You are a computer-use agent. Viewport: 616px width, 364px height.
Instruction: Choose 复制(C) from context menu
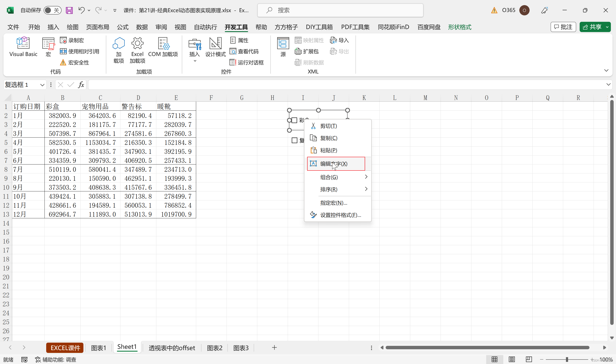coord(338,138)
